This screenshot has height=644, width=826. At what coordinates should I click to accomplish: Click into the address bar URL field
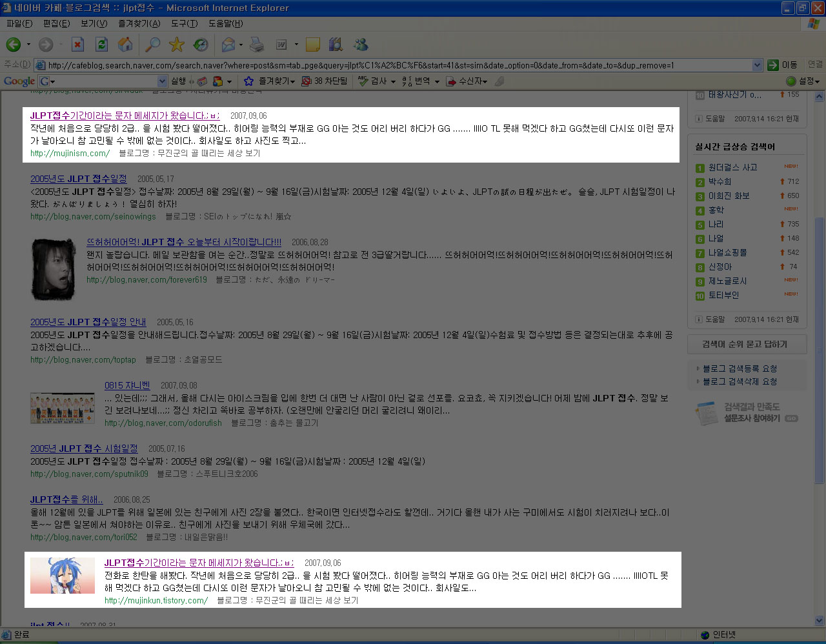(x=398, y=65)
